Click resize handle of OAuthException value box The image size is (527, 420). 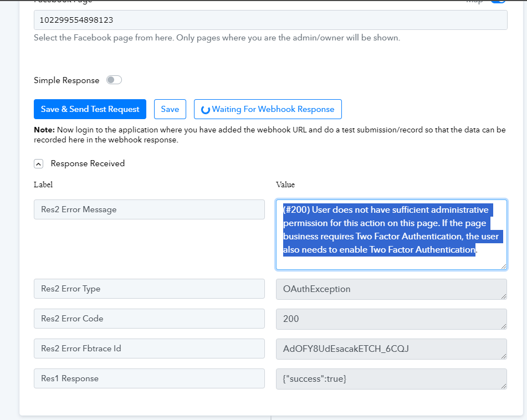(503, 296)
